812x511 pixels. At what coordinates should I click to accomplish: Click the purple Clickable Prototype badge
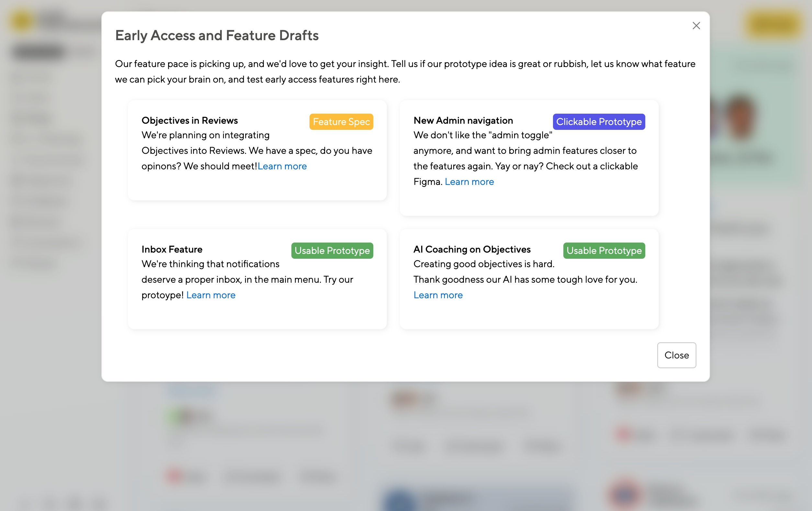tap(599, 122)
